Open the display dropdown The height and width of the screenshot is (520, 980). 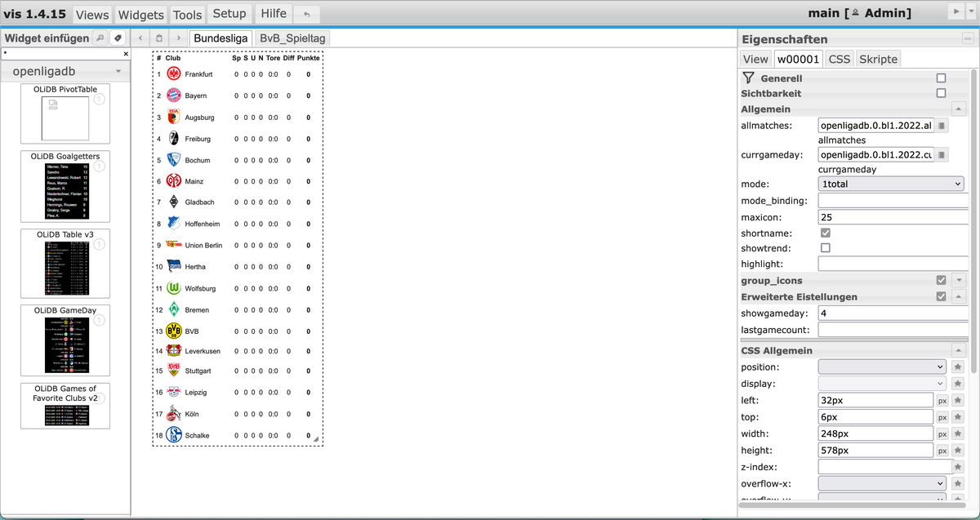point(883,384)
